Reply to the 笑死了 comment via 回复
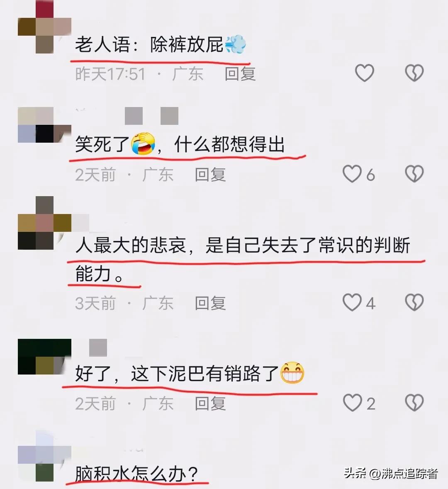This screenshot has height=489, width=448. 210,175
